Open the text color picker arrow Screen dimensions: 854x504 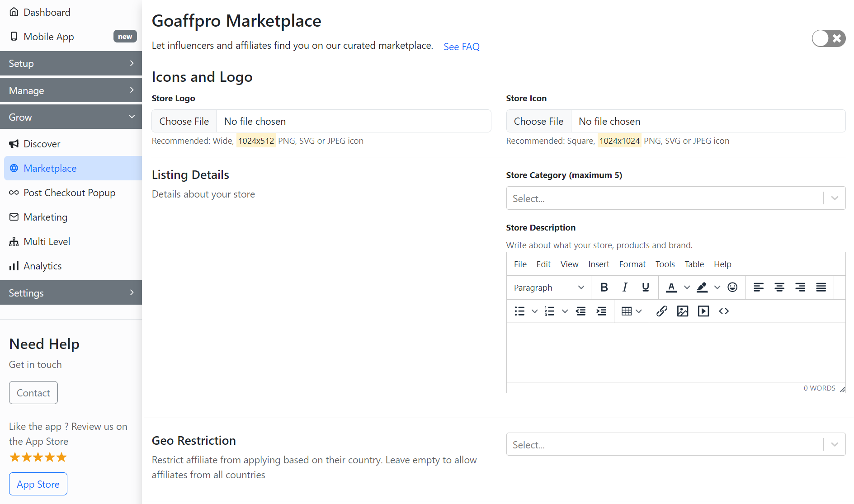(687, 287)
